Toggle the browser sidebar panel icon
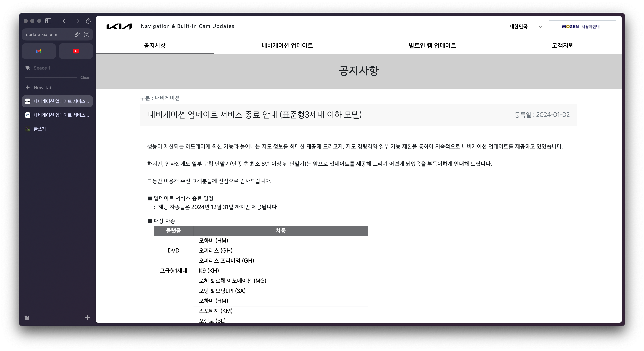The width and height of the screenshot is (644, 351). [48, 21]
